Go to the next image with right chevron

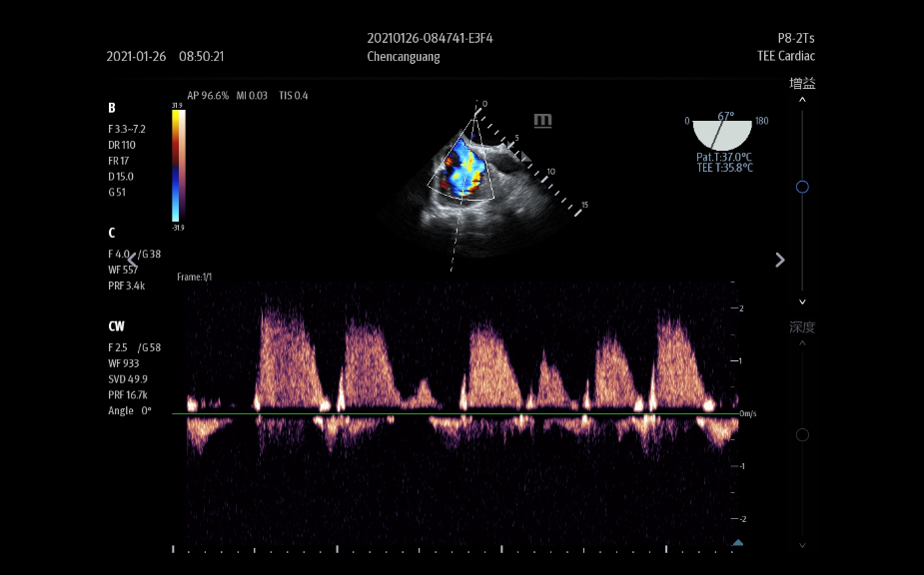click(780, 260)
